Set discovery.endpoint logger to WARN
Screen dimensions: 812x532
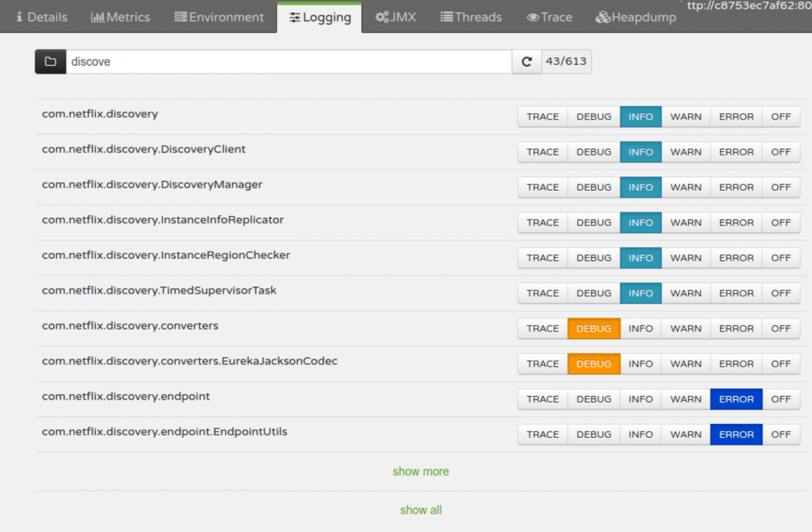[686, 399]
